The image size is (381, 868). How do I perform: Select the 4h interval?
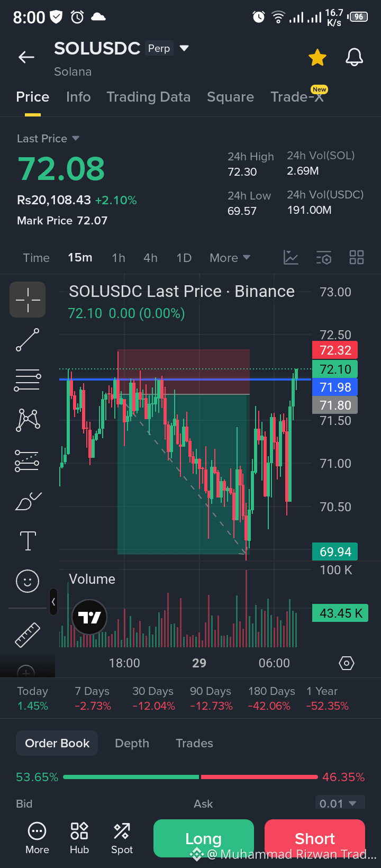[x=150, y=258]
